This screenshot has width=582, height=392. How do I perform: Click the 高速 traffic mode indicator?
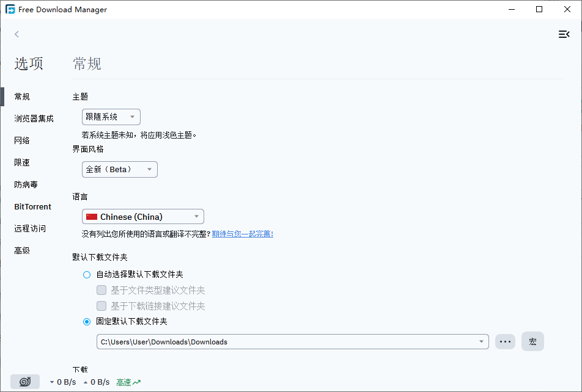pos(128,382)
